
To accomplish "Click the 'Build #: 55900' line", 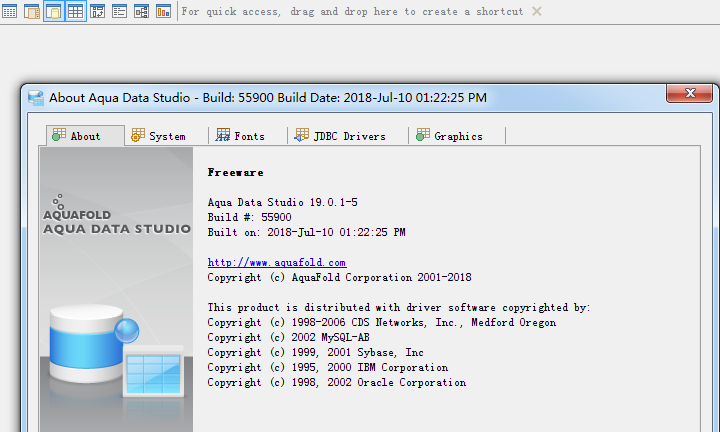I will click(x=249, y=218).
